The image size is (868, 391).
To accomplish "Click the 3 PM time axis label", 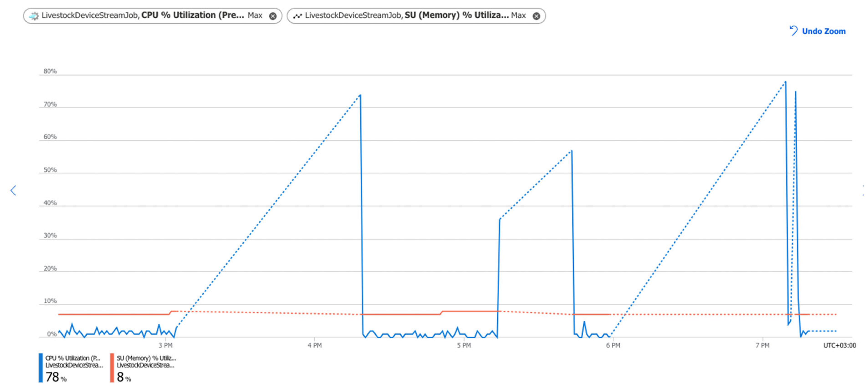I will [165, 345].
